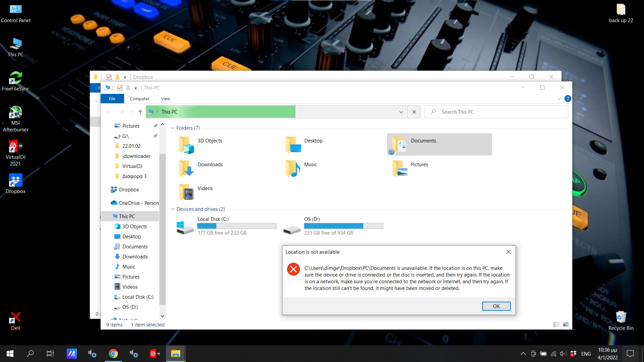Open the notification center icon
This screenshot has width=644, height=362.
pos(630,354)
